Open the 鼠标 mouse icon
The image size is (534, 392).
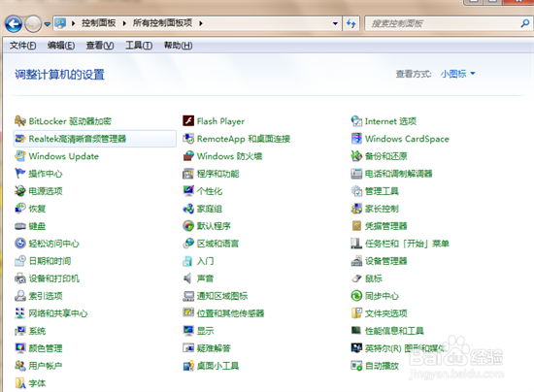click(356, 278)
